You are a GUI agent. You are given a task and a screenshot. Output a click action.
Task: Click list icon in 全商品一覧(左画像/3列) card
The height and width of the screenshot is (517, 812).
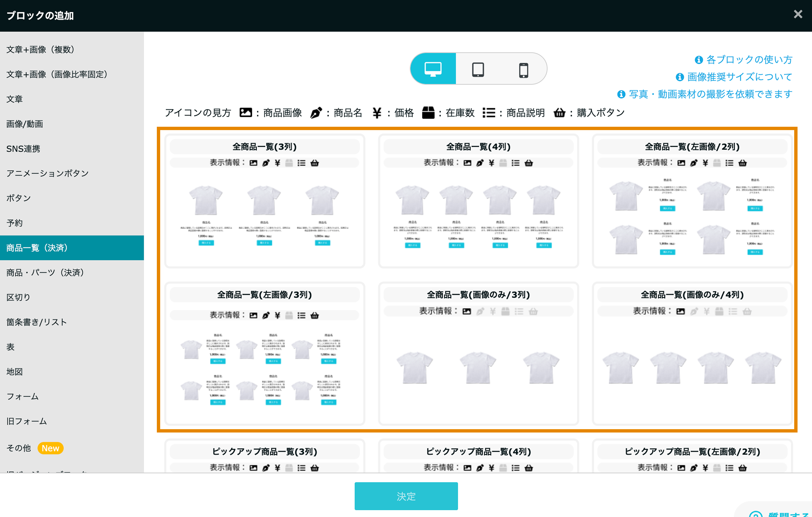(x=301, y=315)
